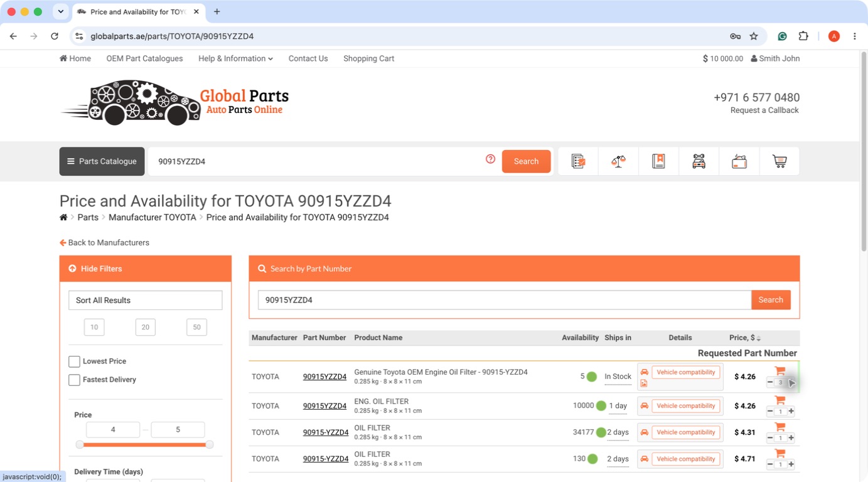This screenshot has height=482, width=868.
Task: Reload the page with the browser refresh icon
Action: (55, 36)
